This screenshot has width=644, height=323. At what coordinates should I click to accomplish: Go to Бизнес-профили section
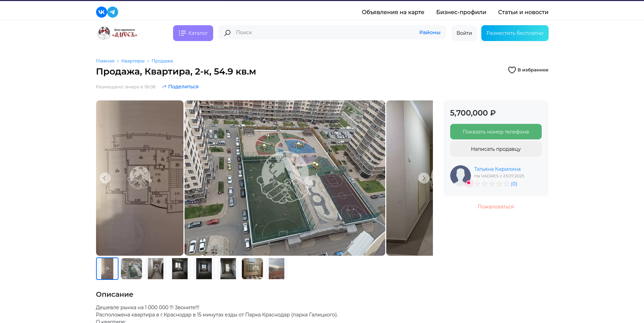[461, 12]
